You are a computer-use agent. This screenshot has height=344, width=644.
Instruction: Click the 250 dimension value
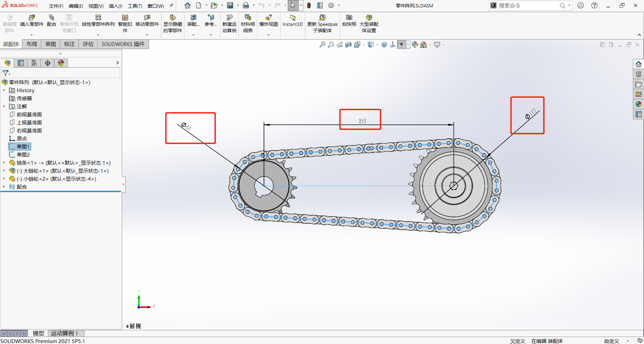click(362, 121)
